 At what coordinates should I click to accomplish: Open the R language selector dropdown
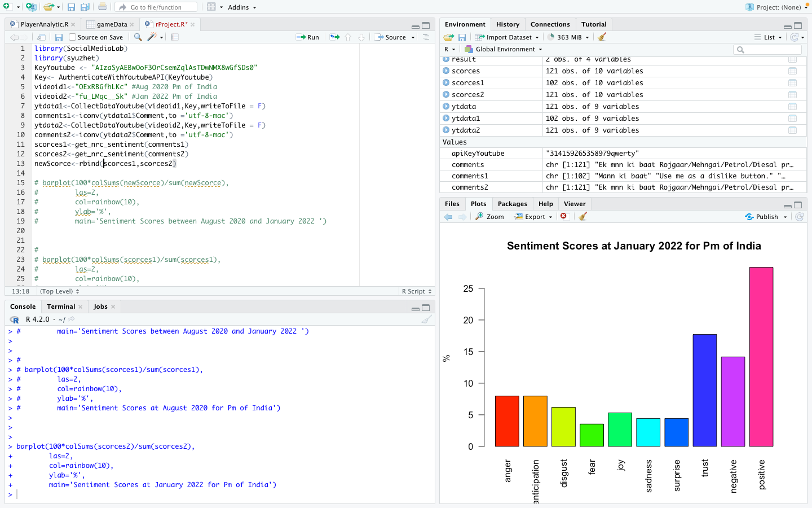point(449,49)
